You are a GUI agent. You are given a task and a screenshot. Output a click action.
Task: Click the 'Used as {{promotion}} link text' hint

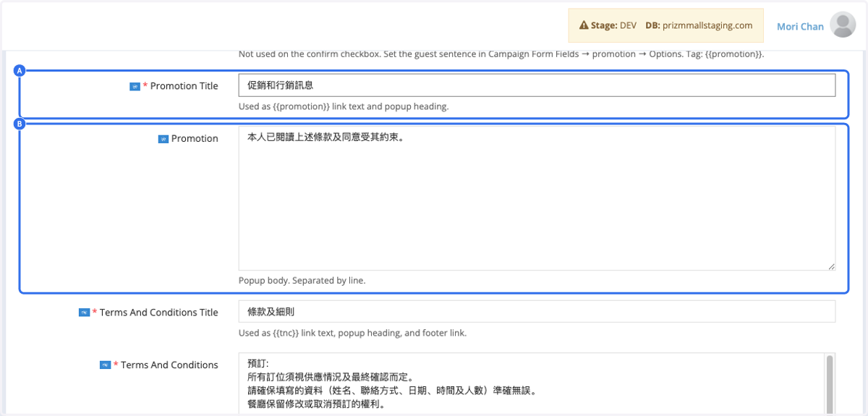(344, 106)
